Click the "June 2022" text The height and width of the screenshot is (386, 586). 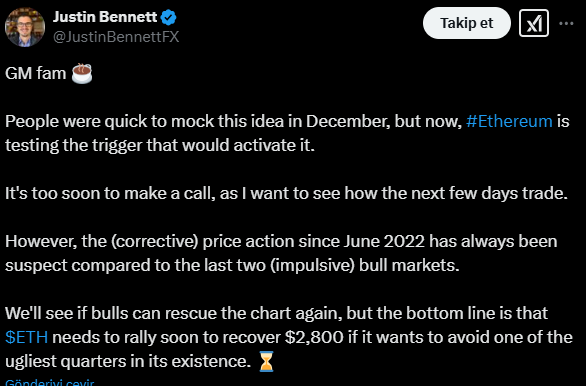pos(383,241)
